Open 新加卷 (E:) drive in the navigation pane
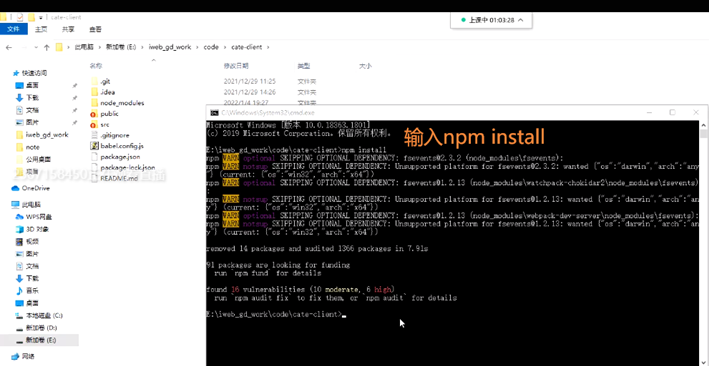709x366 pixels. point(41,340)
